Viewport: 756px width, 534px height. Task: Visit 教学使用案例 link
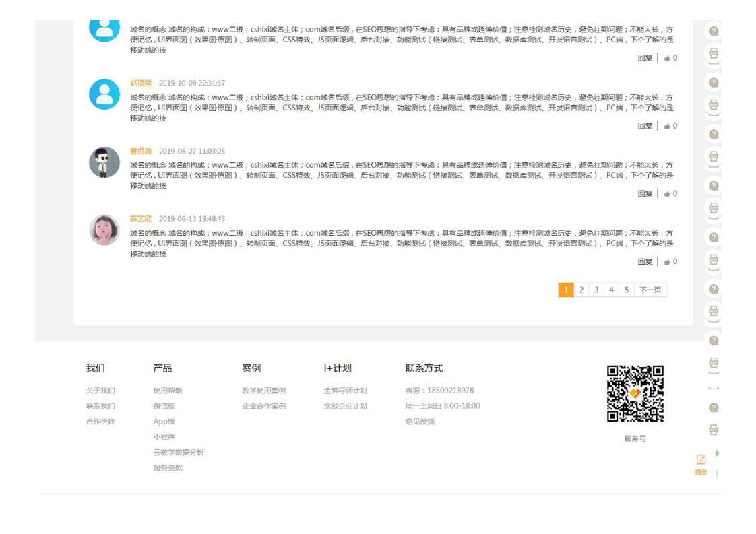pos(263,391)
